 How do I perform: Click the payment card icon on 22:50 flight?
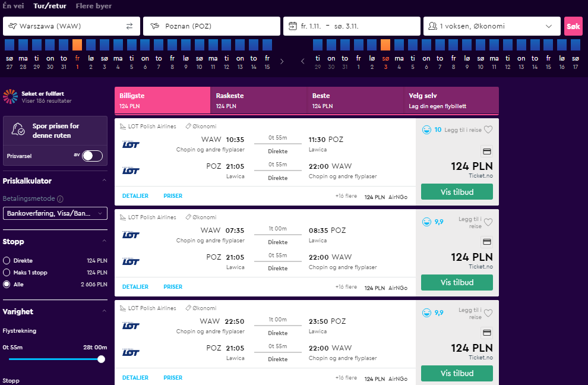tap(487, 333)
